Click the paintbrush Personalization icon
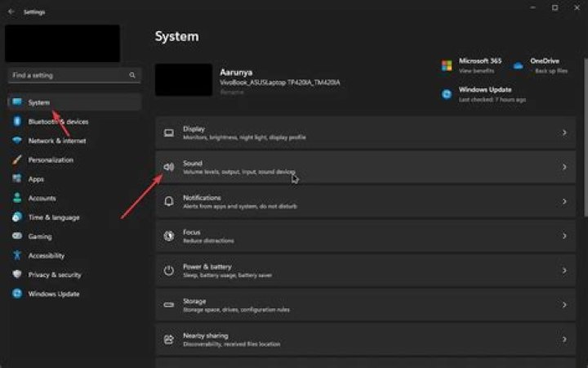Image resolution: width=588 pixels, height=368 pixels. pyautogui.click(x=17, y=159)
